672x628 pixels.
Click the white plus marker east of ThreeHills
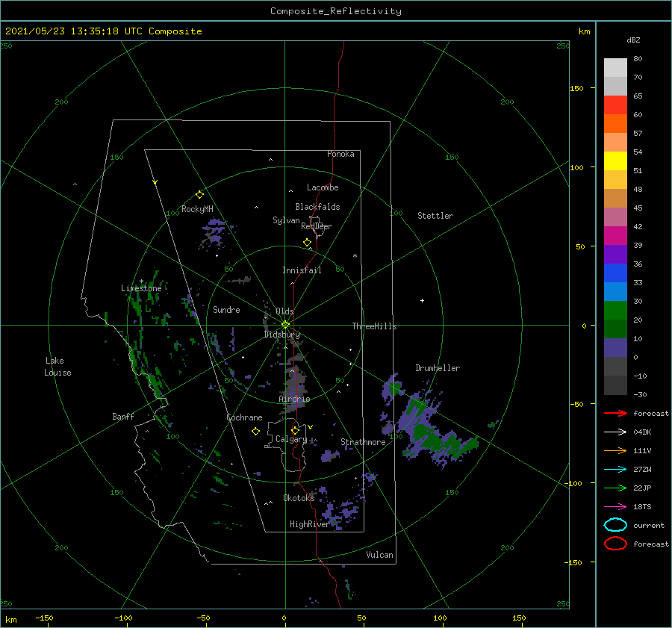(422, 300)
